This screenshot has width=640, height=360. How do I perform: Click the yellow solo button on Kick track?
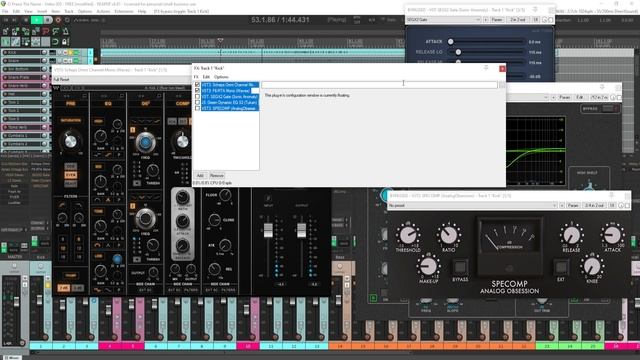tap(70, 53)
